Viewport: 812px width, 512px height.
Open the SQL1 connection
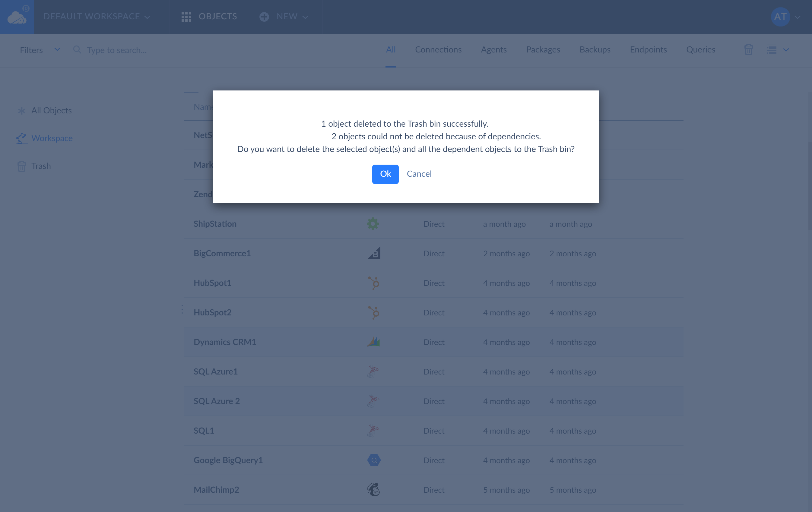coord(204,430)
